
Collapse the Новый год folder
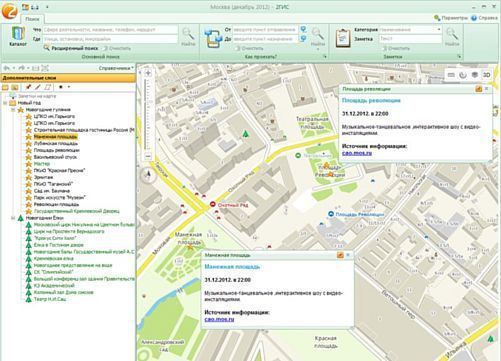point(5,103)
